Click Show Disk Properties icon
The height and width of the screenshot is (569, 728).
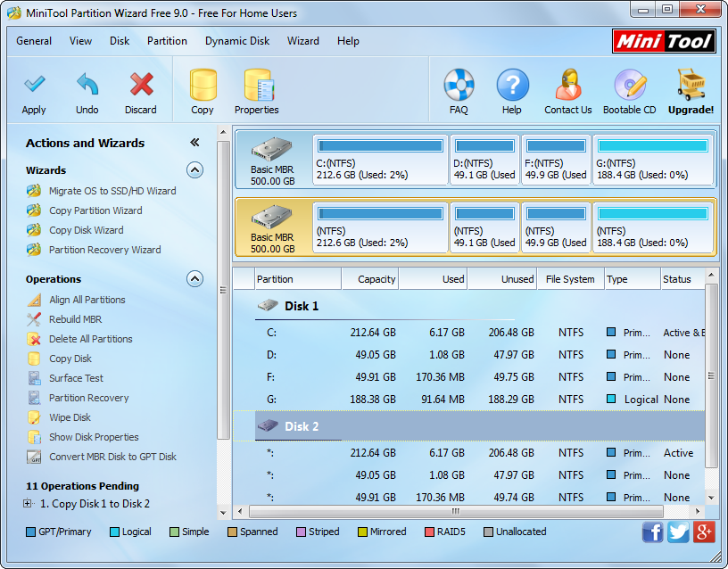[x=34, y=437]
